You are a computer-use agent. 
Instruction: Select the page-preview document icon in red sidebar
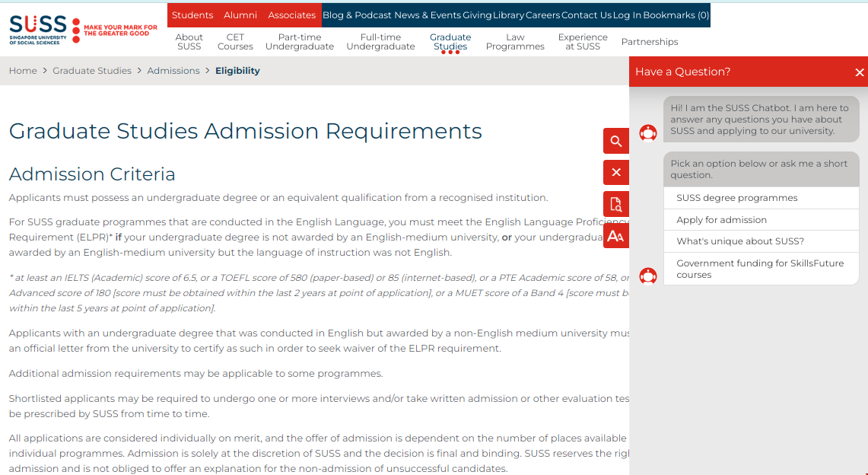pyautogui.click(x=615, y=204)
